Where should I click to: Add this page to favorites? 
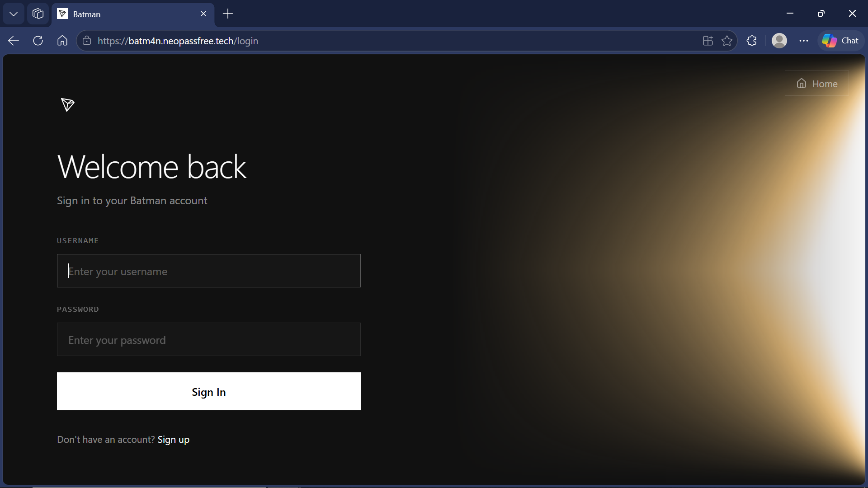(x=727, y=41)
